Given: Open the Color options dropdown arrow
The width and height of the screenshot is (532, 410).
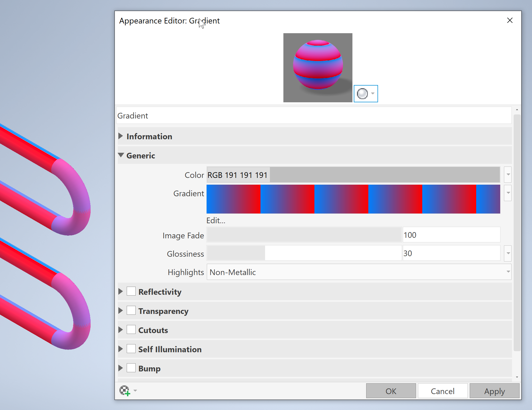Looking at the screenshot, I should pyautogui.click(x=508, y=175).
